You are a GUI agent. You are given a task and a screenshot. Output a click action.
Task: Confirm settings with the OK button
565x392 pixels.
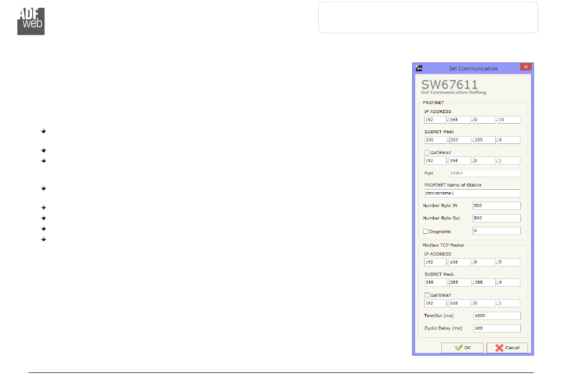(462, 347)
